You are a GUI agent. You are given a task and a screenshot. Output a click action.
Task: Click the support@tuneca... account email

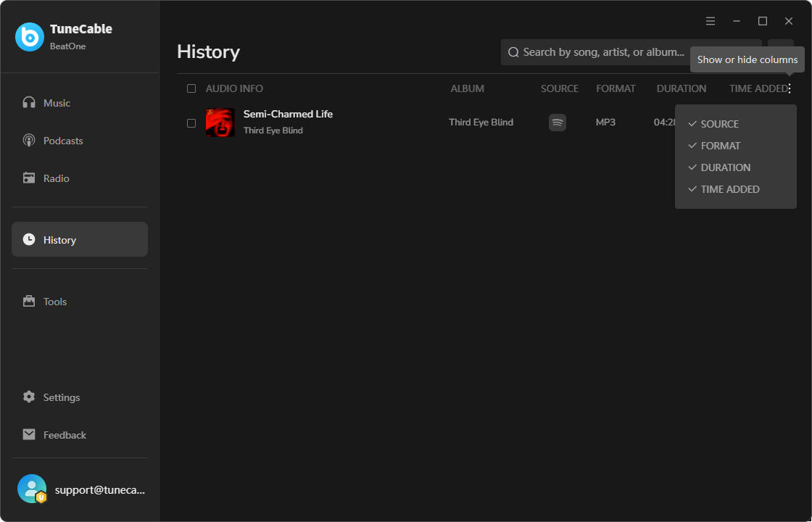point(100,490)
